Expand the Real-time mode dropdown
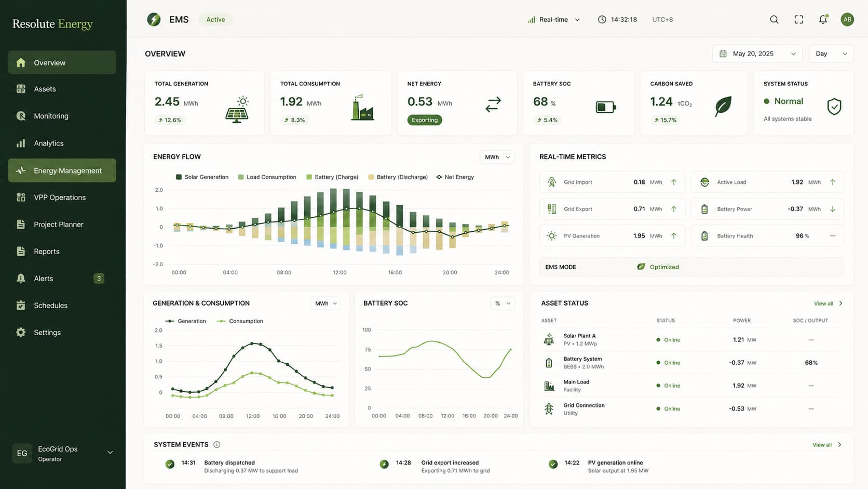The width and height of the screenshot is (868, 489). click(553, 20)
